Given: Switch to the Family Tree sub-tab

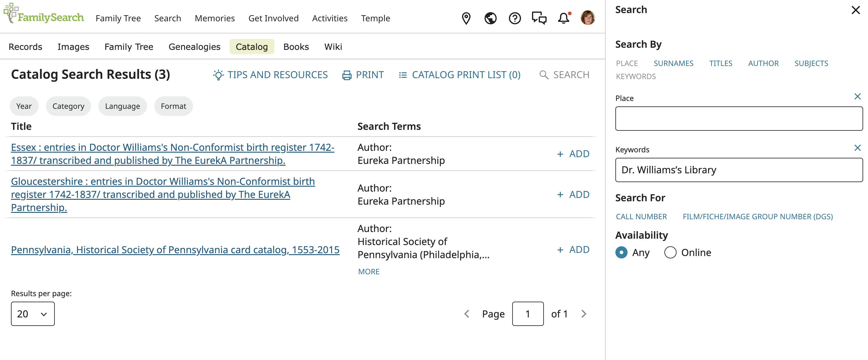Looking at the screenshot, I should click(x=129, y=47).
